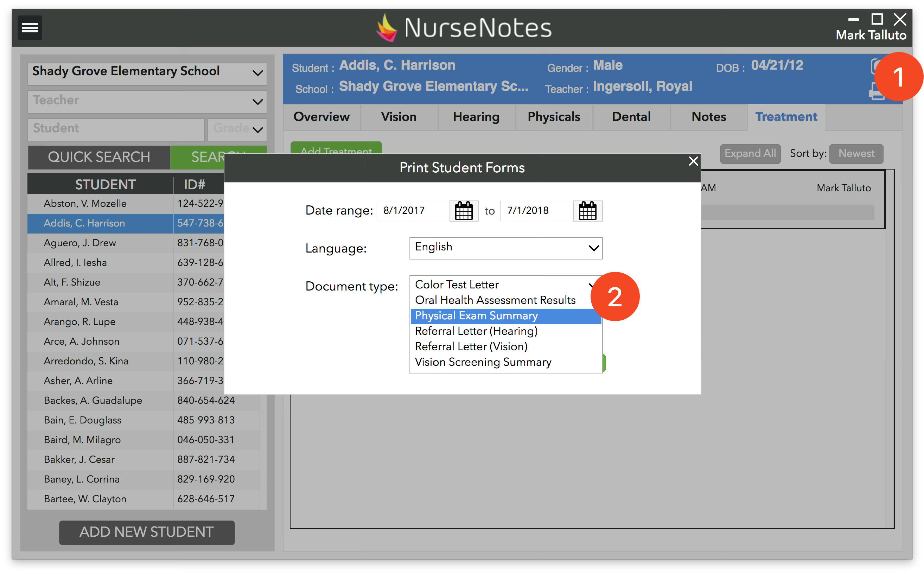
Task: Select Vision Screening Summary option
Action: tap(483, 362)
